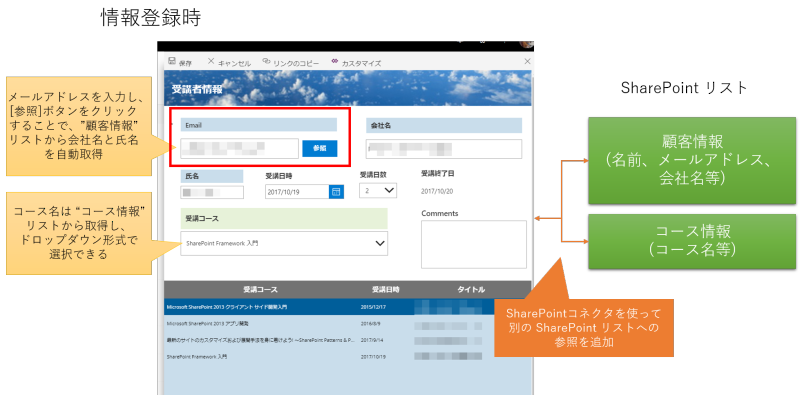
Task: Click the 受講日時 date field 2017/10/19
Action: click(297, 192)
